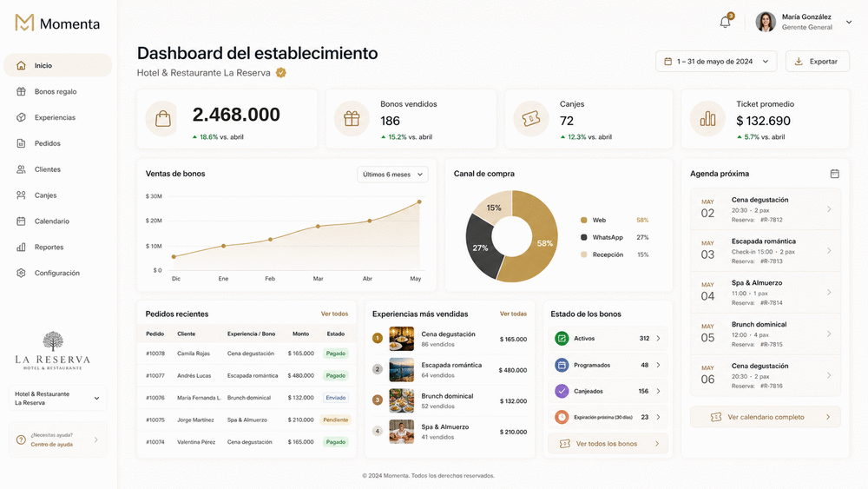Viewport: 868px width, 489px height.
Task: Open Bonos regalo section
Action: click(x=57, y=91)
